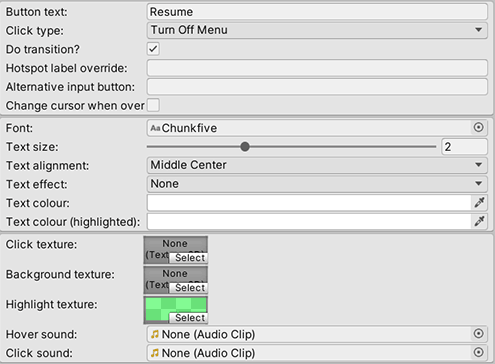This screenshot has width=495, height=364.
Task: Use eyedropper for Text colour
Action: click(479, 203)
